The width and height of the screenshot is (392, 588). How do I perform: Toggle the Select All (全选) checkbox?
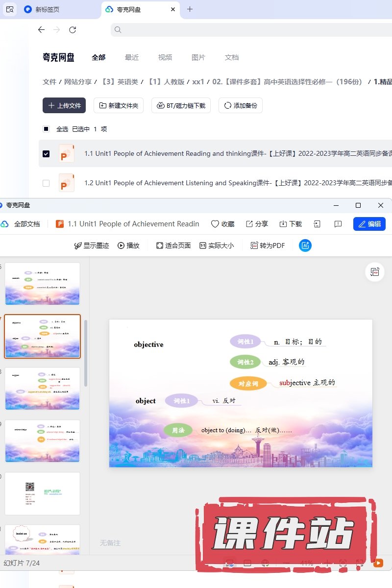(46, 129)
